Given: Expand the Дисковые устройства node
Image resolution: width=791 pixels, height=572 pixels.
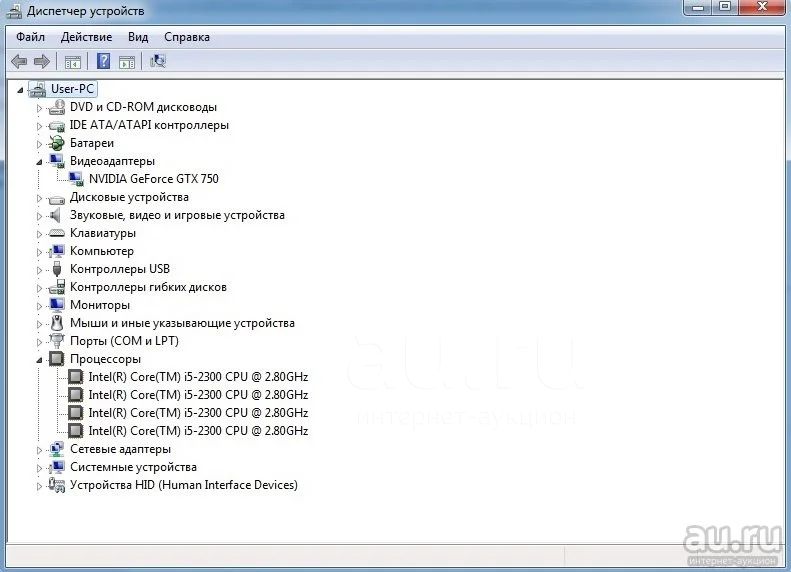Looking at the screenshot, I should coord(39,198).
